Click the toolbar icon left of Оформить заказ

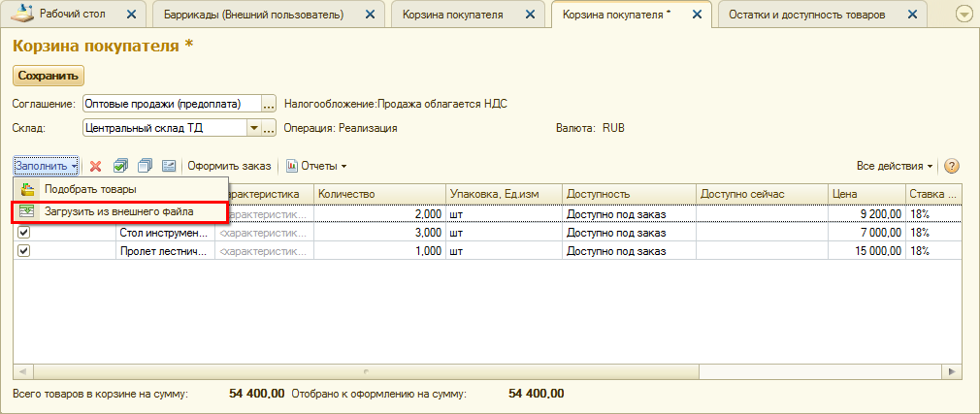coord(168,166)
